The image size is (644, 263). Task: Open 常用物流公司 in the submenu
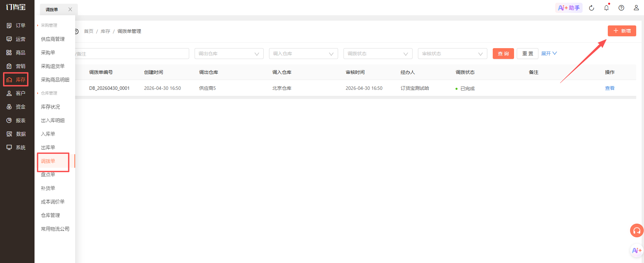coord(55,229)
